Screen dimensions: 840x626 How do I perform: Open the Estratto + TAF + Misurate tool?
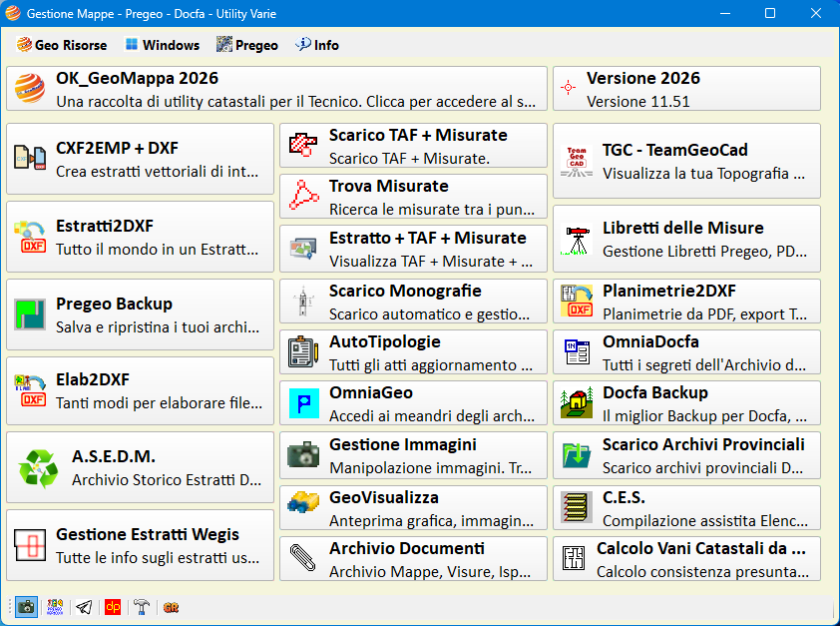(413, 249)
